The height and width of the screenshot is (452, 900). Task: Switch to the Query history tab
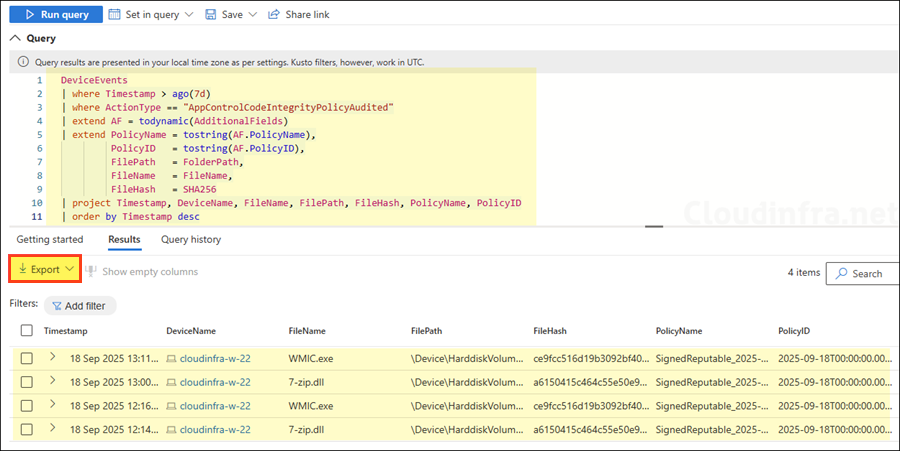[x=191, y=240]
